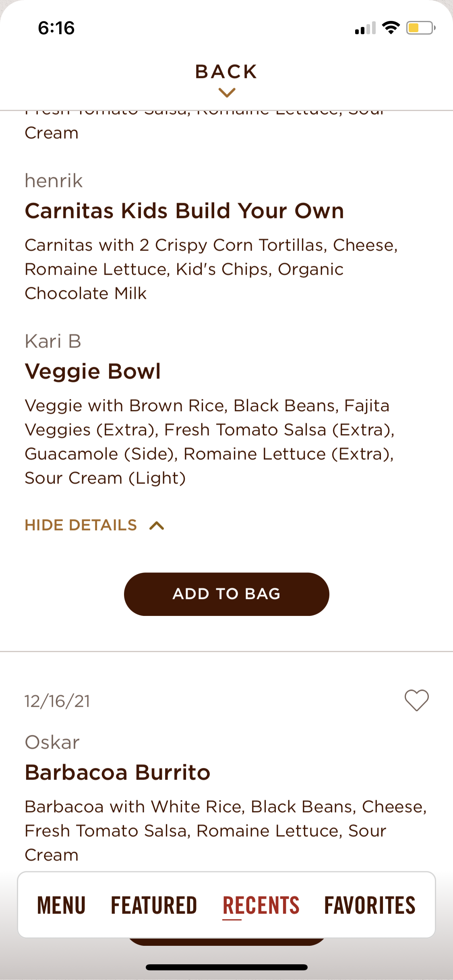Tap the iOS home indicator bar
Viewport: 453px width, 980px height.
226,967
